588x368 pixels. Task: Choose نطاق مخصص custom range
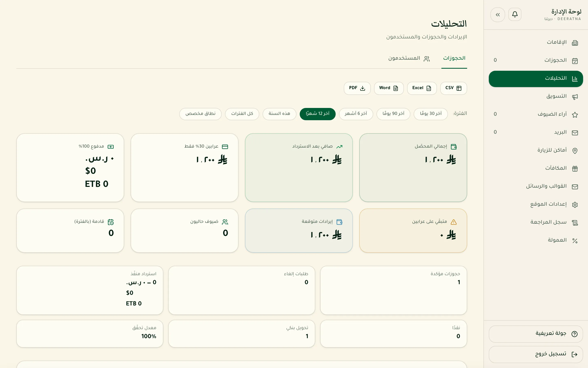[x=200, y=114]
